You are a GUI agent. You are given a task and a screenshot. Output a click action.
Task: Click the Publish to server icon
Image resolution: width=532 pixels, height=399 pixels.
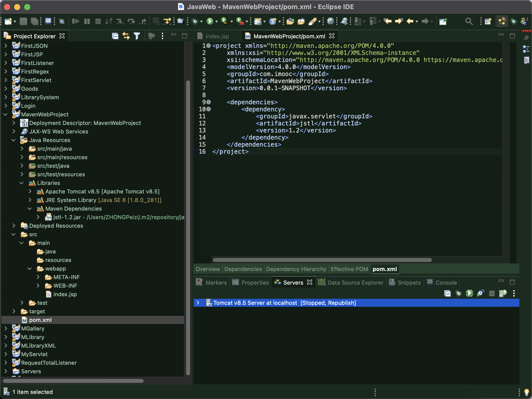(x=503, y=293)
